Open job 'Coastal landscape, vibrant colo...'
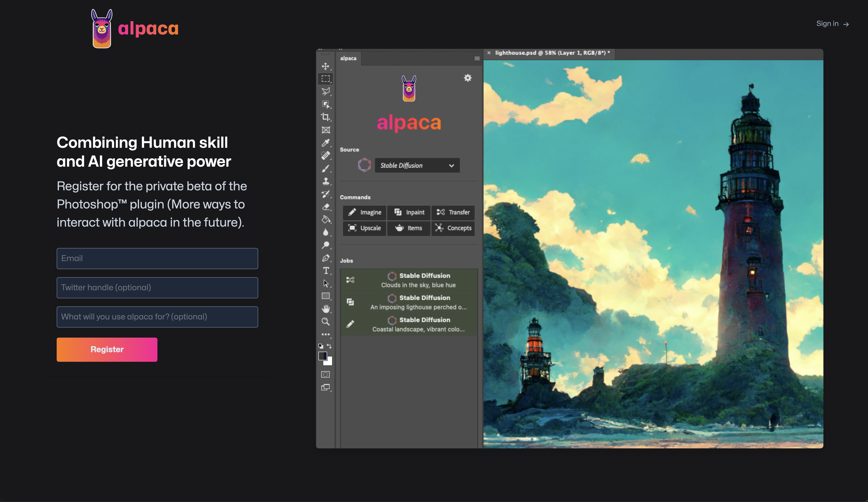 [409, 324]
